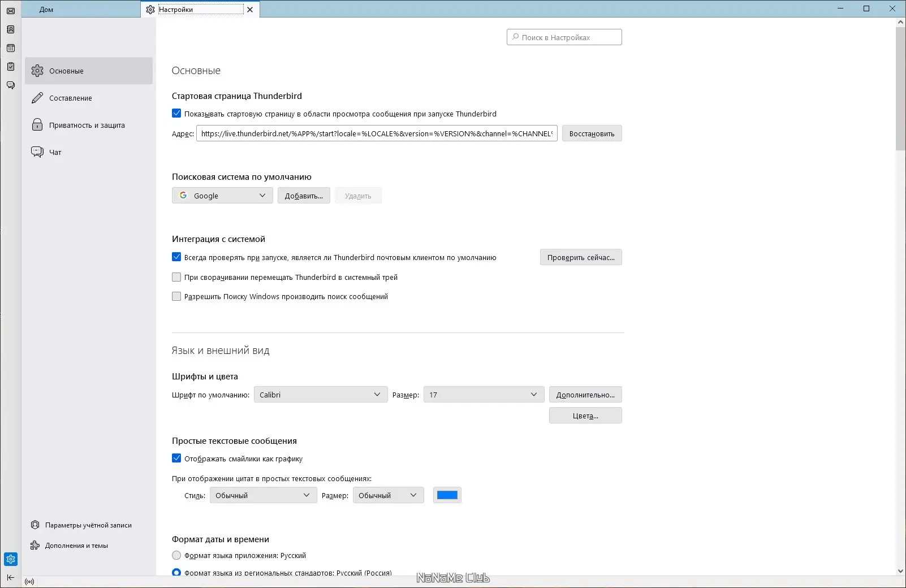Image resolution: width=906 pixels, height=588 pixels.
Task: Open the Цвета... dialog
Action: pyautogui.click(x=585, y=416)
